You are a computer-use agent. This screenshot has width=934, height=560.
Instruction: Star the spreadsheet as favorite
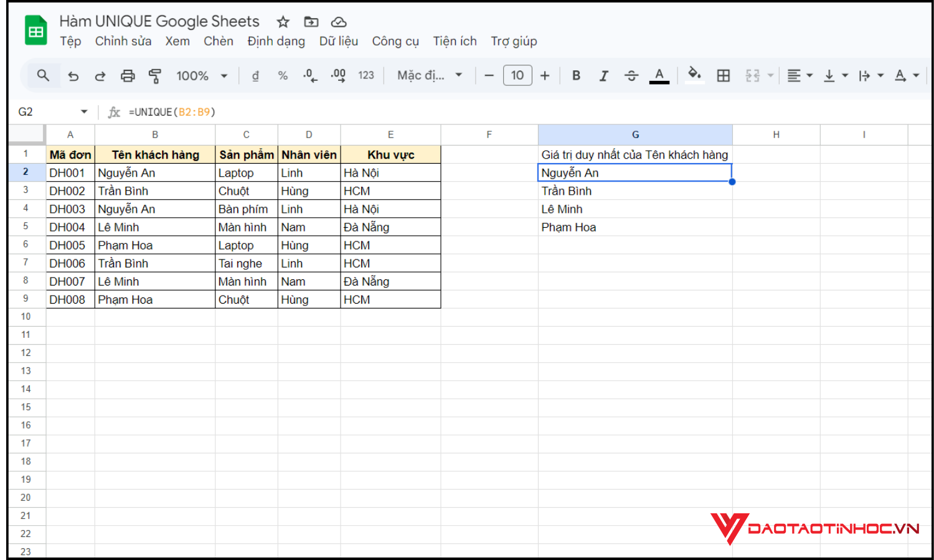283,21
